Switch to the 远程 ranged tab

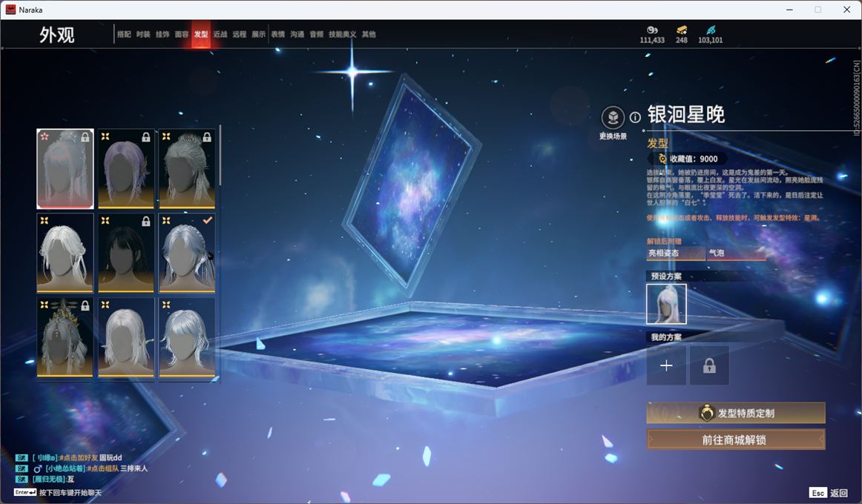[x=239, y=34]
